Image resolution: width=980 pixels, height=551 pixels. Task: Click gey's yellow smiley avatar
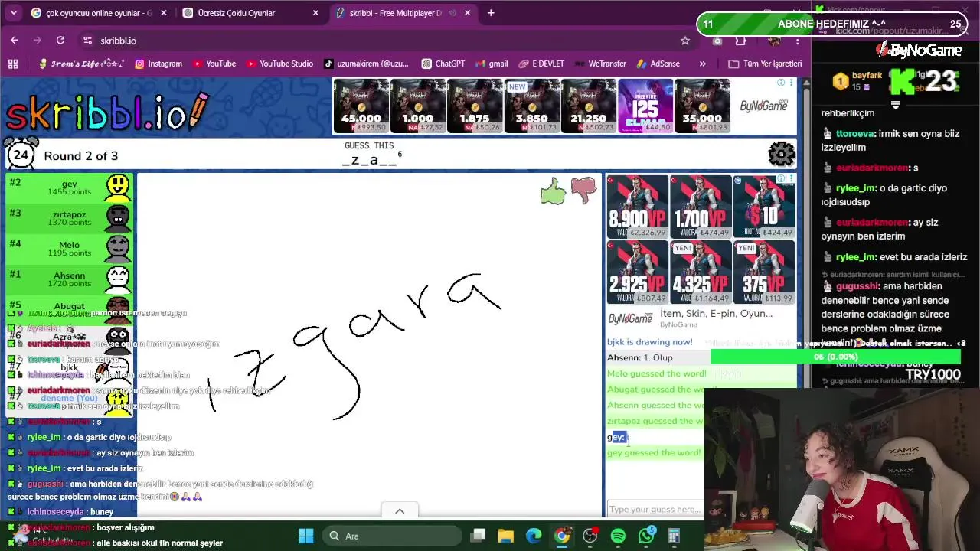[x=118, y=188]
